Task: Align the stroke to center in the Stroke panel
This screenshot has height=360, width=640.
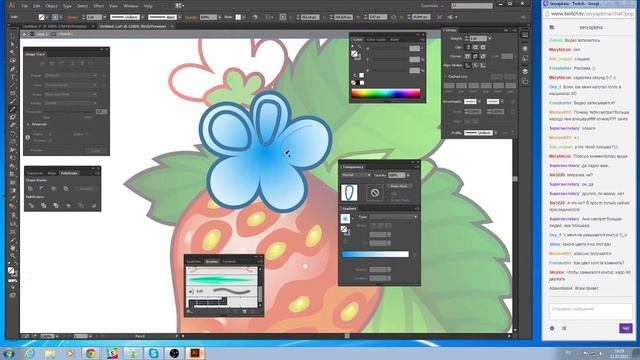Action: (468, 65)
